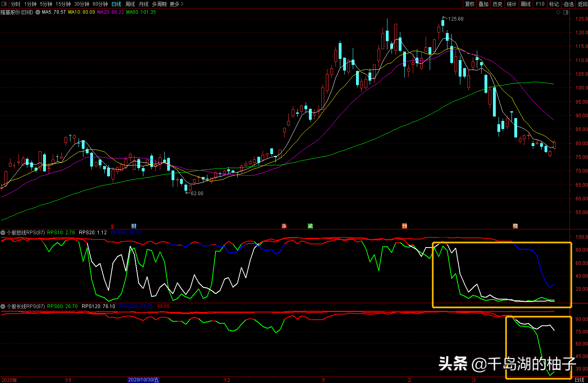Screen dimensions: 588x383
Task: Click the 复权 adjustment button
Action: (x=470, y=4)
